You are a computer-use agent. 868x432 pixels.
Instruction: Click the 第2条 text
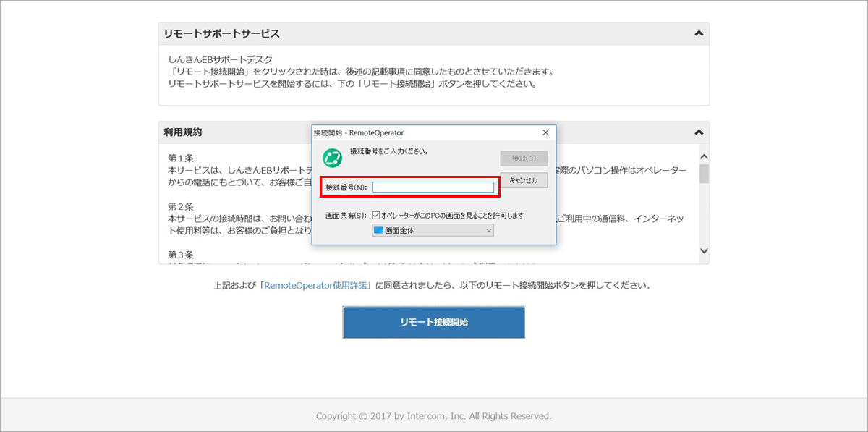click(x=181, y=206)
